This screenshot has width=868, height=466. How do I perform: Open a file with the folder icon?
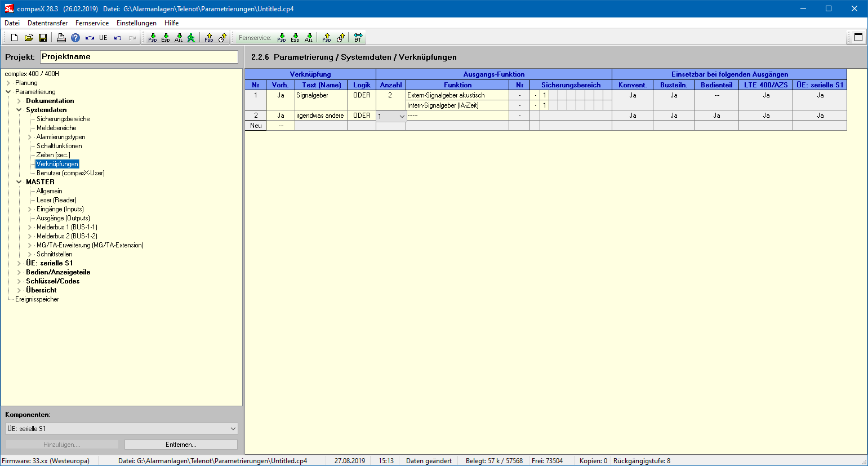[x=29, y=38]
